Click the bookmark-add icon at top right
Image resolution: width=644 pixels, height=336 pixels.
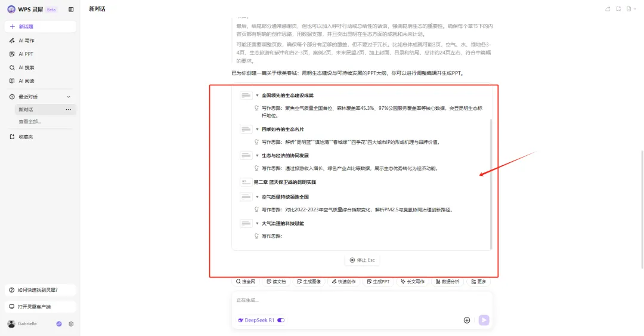point(618,8)
